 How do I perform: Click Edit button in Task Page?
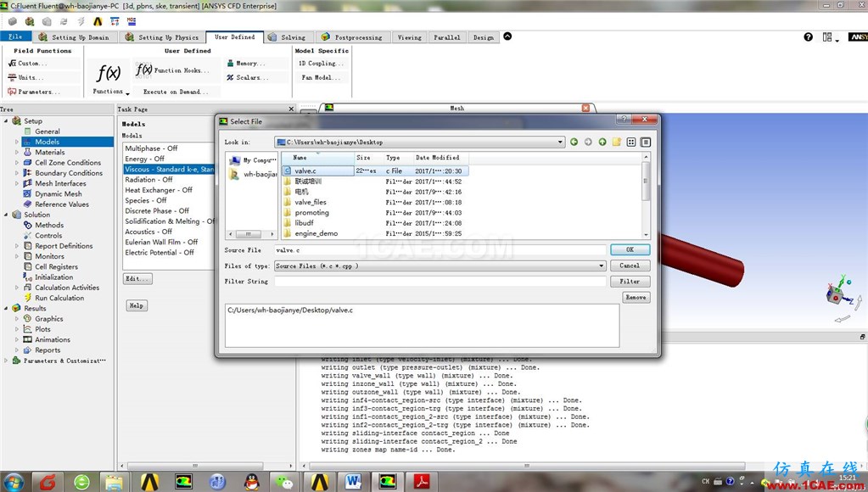click(x=137, y=278)
